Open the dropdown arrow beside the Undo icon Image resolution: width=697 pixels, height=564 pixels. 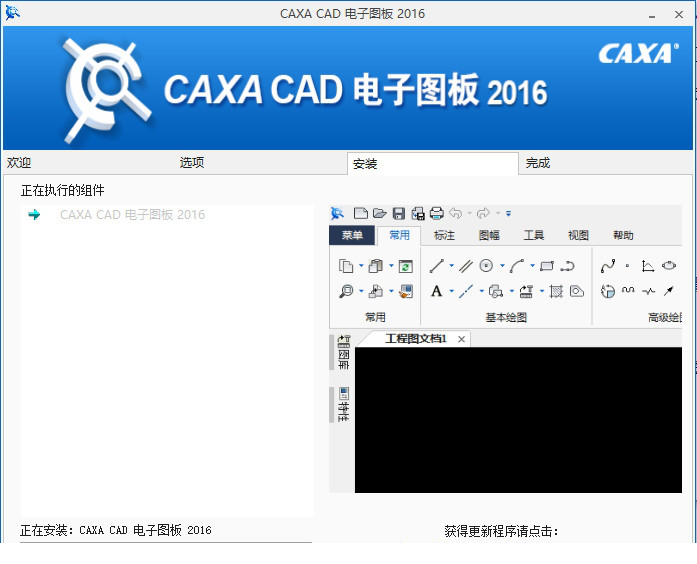pyautogui.click(x=469, y=214)
